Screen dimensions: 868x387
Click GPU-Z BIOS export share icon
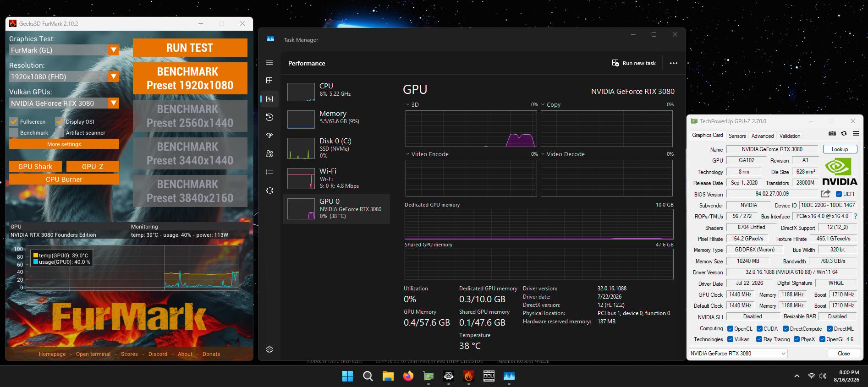826,194
